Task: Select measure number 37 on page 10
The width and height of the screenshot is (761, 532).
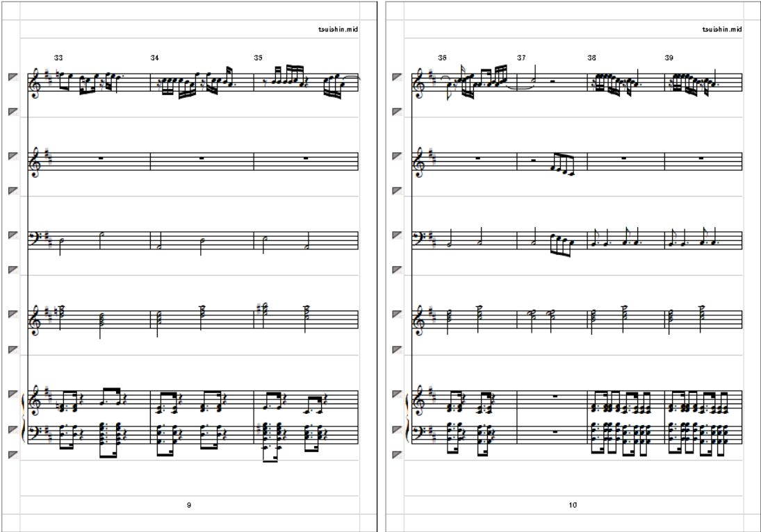Action: click(521, 58)
